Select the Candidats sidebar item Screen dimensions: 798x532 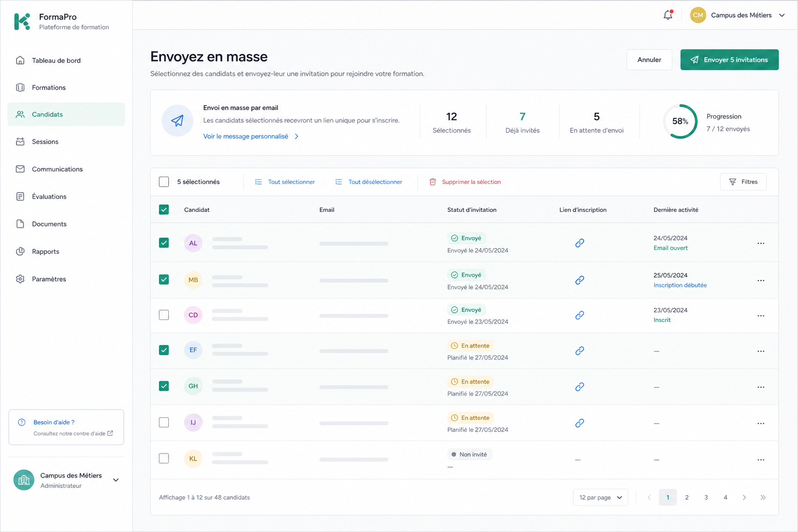pyautogui.click(x=66, y=114)
